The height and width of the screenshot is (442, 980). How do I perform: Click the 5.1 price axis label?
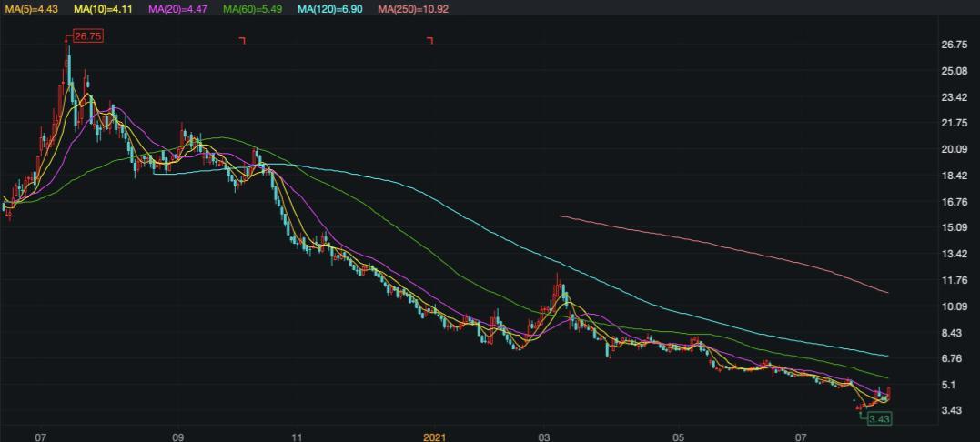(x=950, y=385)
